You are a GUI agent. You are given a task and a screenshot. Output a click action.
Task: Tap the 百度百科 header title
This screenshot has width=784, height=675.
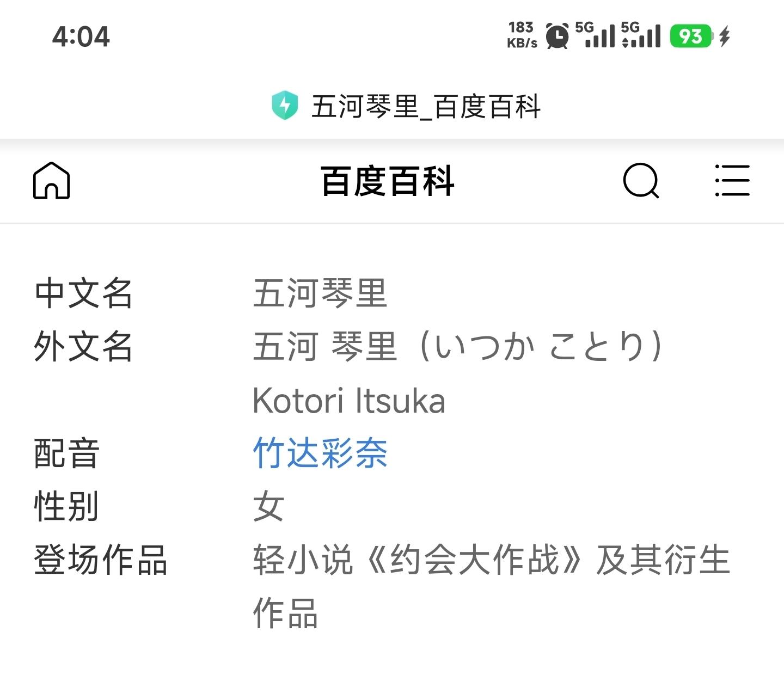pos(388,181)
